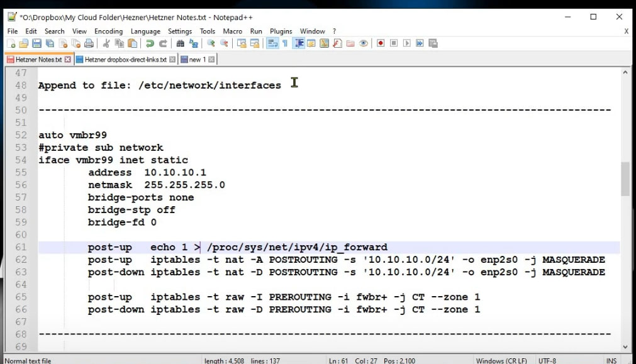The width and height of the screenshot is (636, 364).
Task: Click the Play macro toolbar icon
Action: pos(407,43)
